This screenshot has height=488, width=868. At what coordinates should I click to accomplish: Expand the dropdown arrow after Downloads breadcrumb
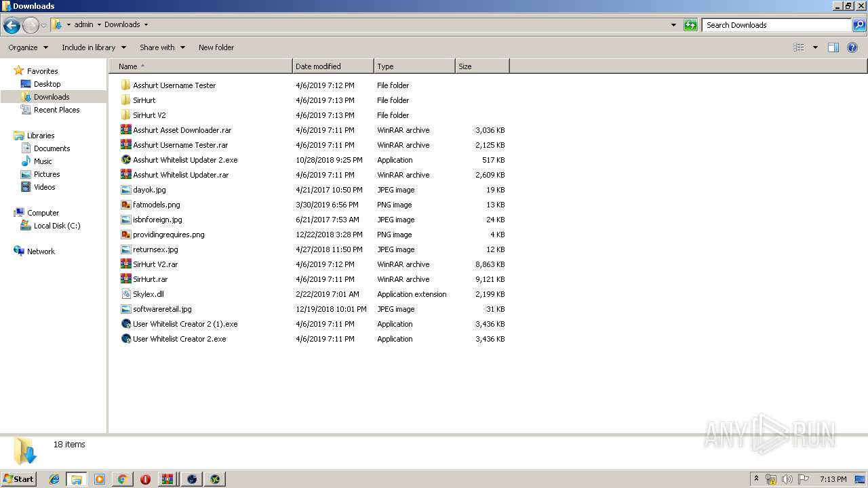click(x=146, y=24)
